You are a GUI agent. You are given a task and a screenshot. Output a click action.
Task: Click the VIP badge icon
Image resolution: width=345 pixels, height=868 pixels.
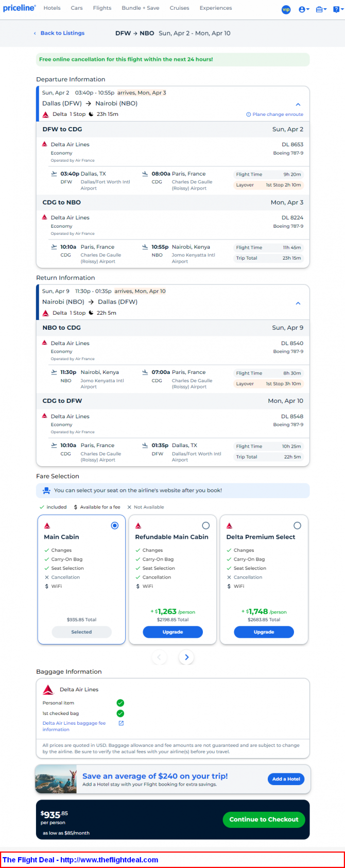286,9
